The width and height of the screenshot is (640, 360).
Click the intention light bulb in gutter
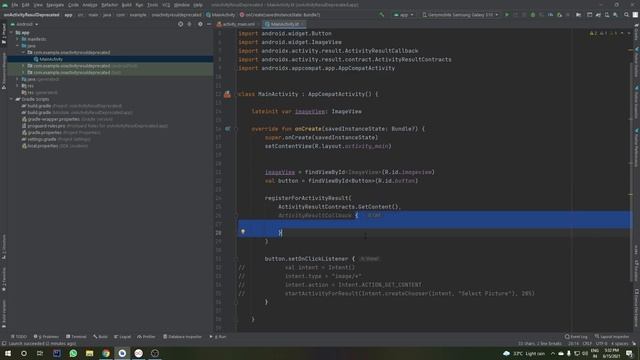[x=243, y=232]
